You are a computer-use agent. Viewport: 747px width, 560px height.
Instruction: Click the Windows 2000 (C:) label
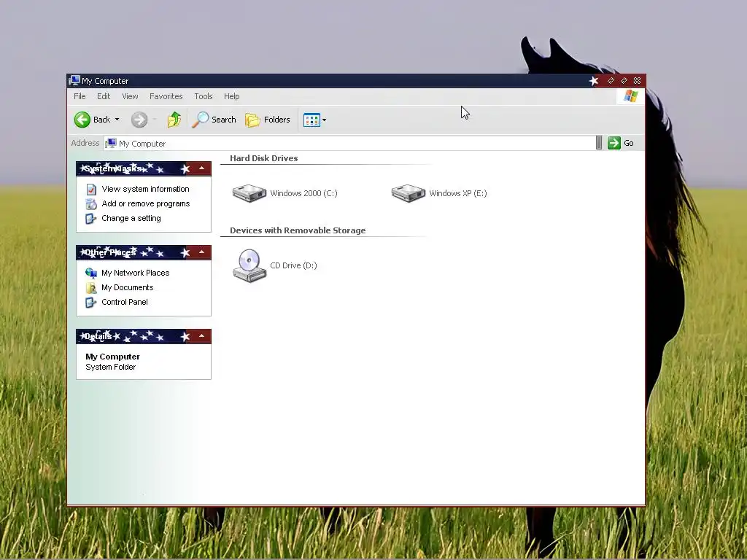(x=303, y=193)
